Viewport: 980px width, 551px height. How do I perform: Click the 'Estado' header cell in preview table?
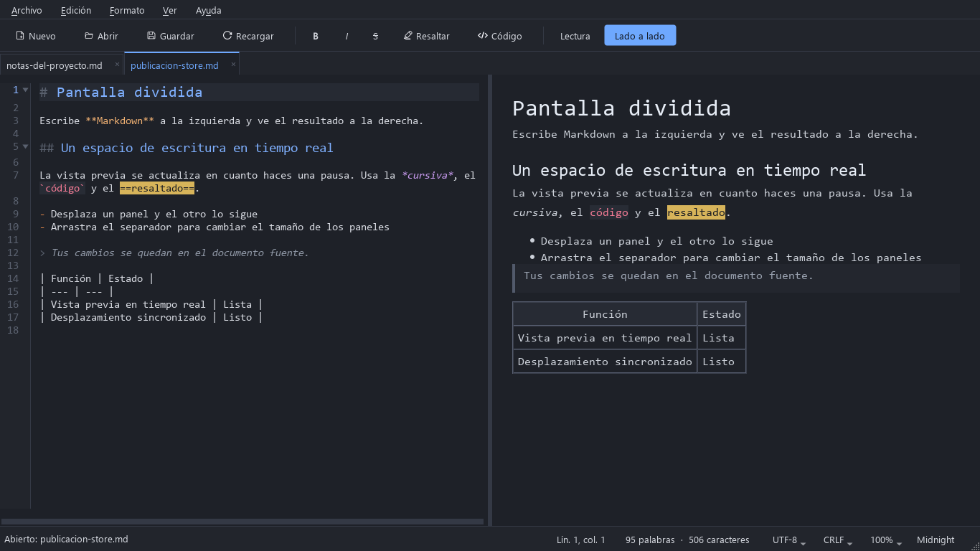pos(722,314)
